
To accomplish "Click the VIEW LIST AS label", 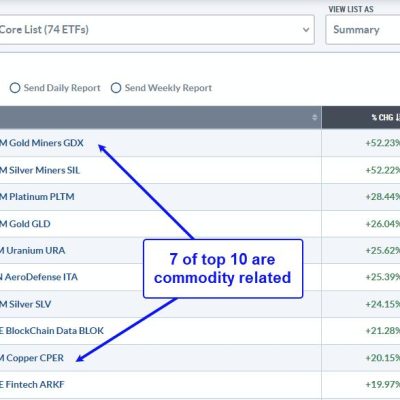I will [x=351, y=9].
